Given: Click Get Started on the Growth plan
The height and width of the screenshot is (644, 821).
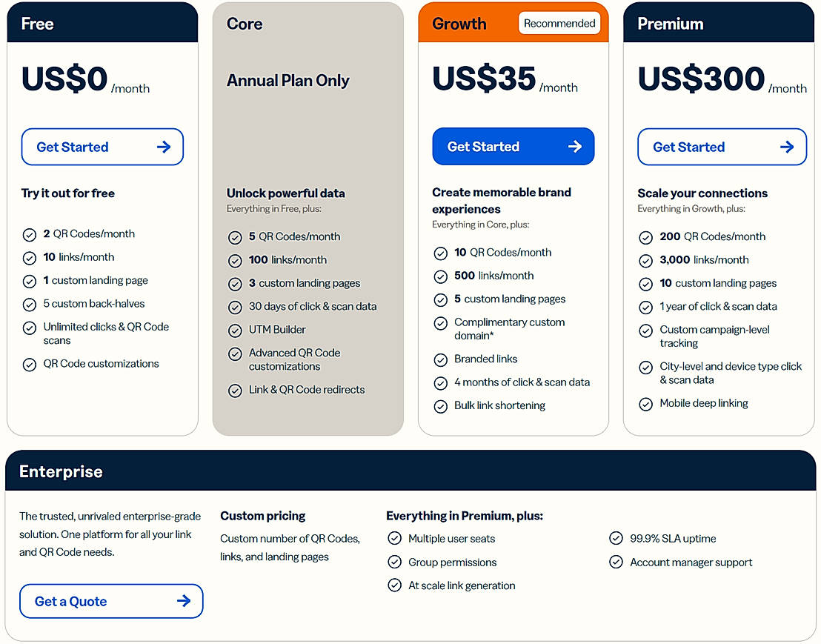Looking at the screenshot, I should coord(513,146).
